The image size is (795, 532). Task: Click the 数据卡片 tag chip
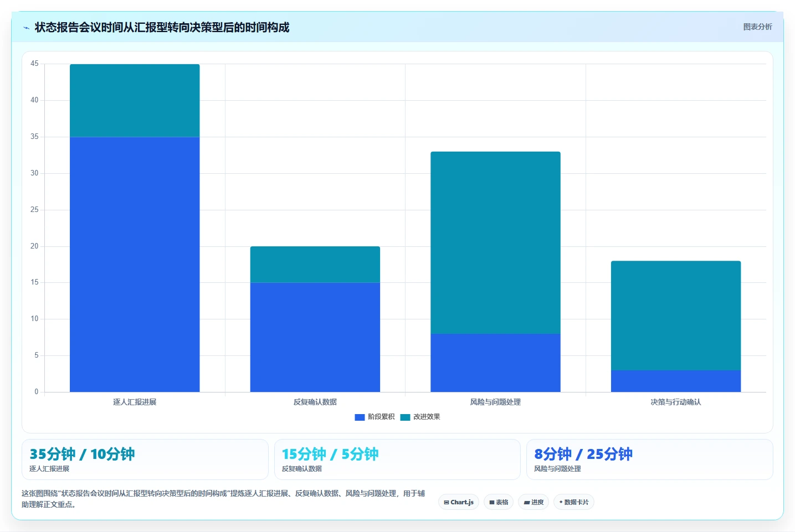tap(574, 502)
